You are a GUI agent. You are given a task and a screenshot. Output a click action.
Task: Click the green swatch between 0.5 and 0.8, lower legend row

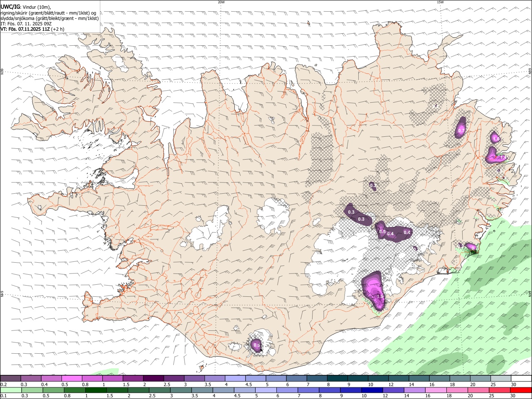click(x=54, y=390)
